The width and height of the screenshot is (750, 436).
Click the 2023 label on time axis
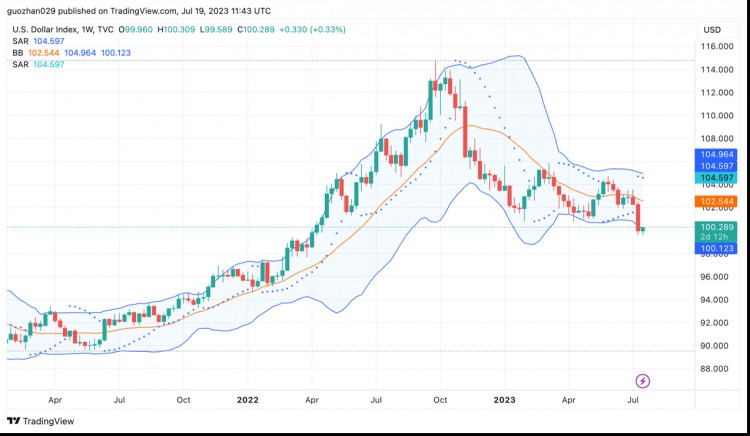coord(504,398)
